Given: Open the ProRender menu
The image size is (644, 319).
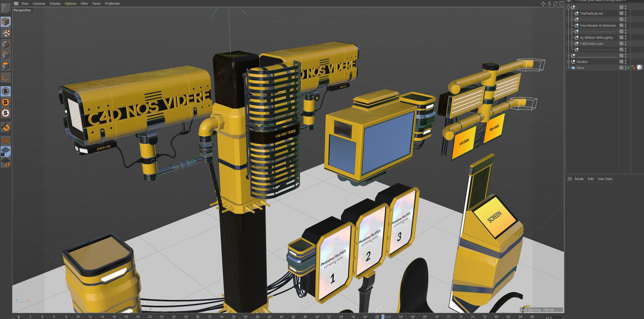Looking at the screenshot, I should 113,3.
